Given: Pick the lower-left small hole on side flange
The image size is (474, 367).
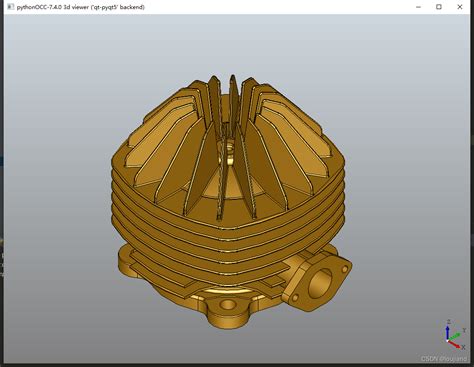Looking at the screenshot, I should click(x=295, y=298).
